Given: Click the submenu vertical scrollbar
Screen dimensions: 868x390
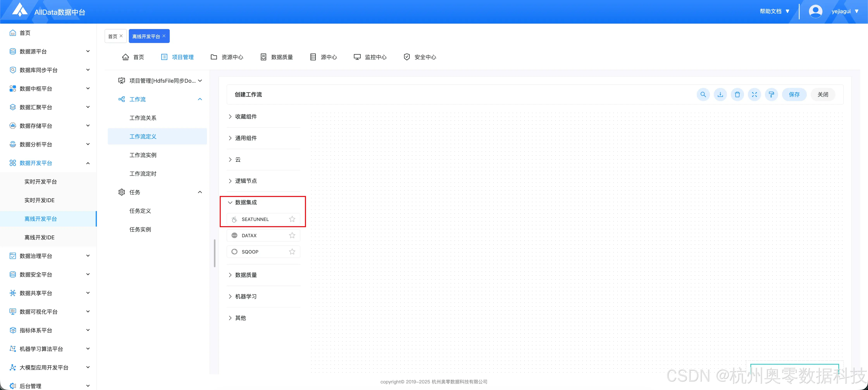Looking at the screenshot, I should [214, 253].
